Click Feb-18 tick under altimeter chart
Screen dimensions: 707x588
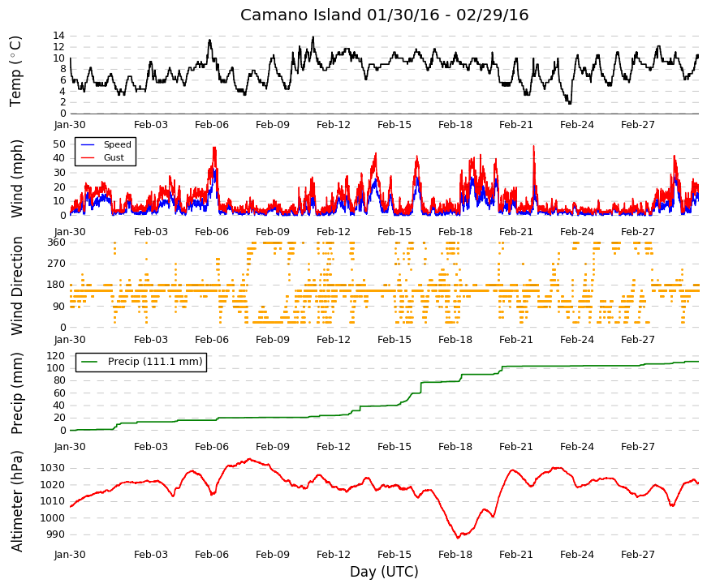click(x=455, y=555)
